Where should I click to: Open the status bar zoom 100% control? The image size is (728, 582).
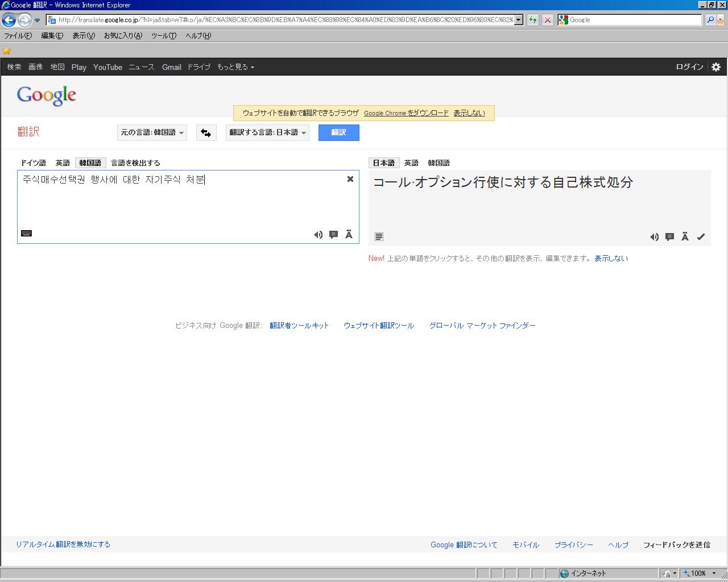click(x=700, y=573)
